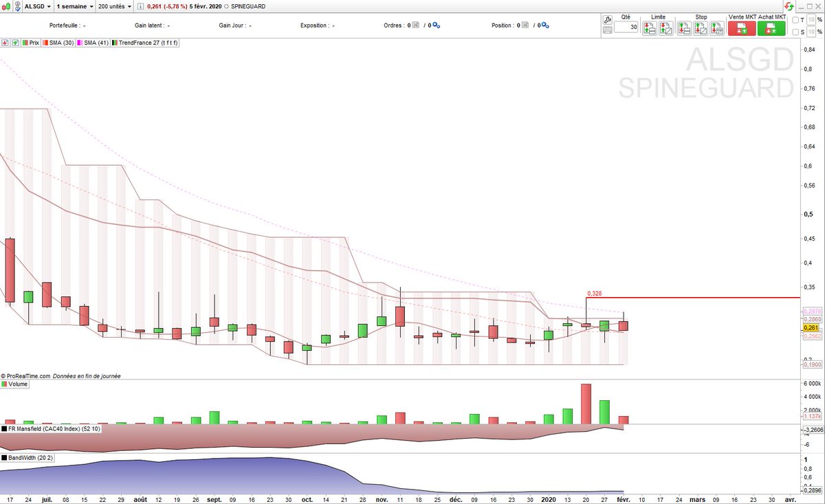Click the S percentage field
This screenshot has height=504, width=825.
click(811, 32)
